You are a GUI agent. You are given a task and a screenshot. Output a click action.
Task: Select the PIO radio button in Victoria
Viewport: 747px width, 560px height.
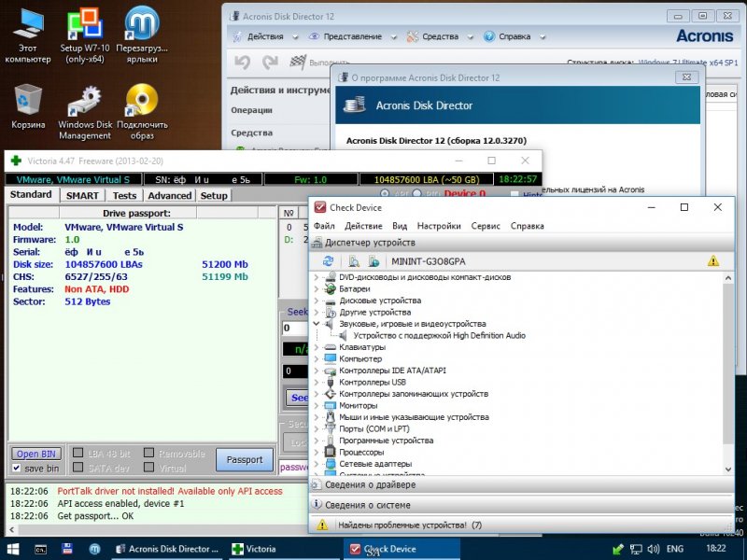click(x=416, y=193)
